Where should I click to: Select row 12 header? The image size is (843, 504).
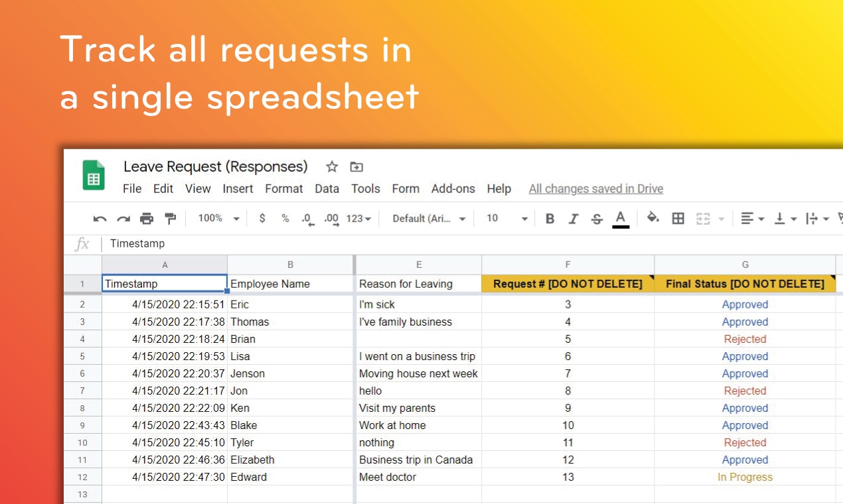pyautogui.click(x=82, y=477)
